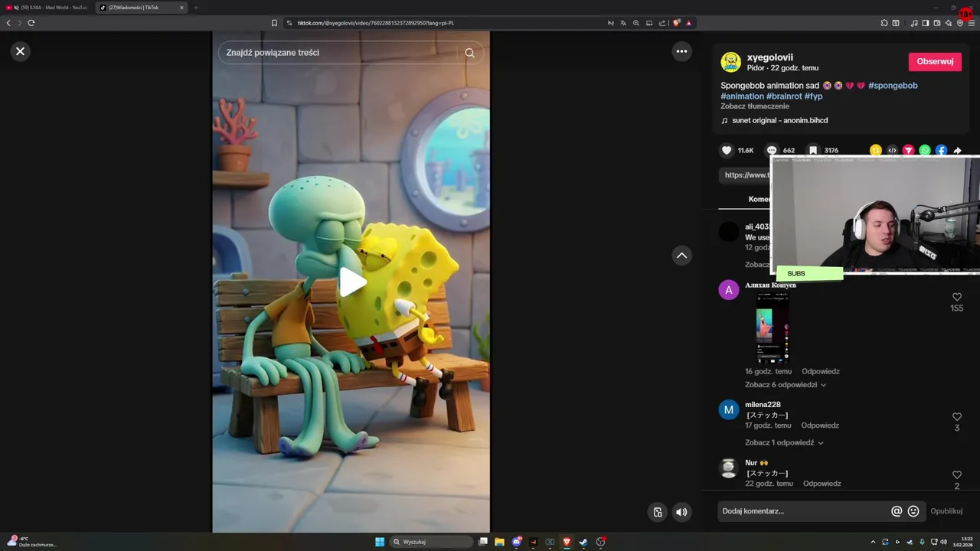Like Nur's comment with heart
Viewport: 980px width, 551px height.
[957, 475]
